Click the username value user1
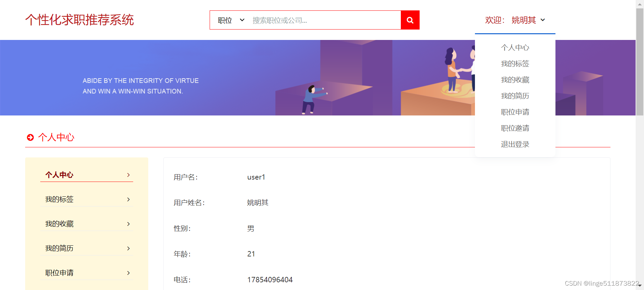 pyautogui.click(x=256, y=177)
